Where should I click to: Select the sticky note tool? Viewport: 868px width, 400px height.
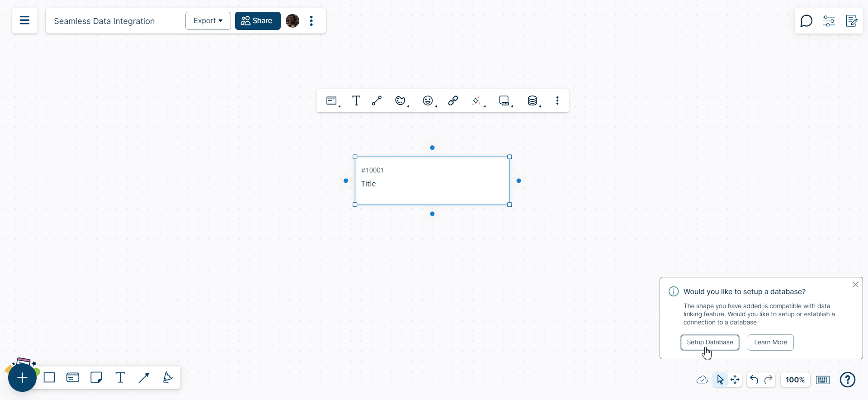pos(96,378)
